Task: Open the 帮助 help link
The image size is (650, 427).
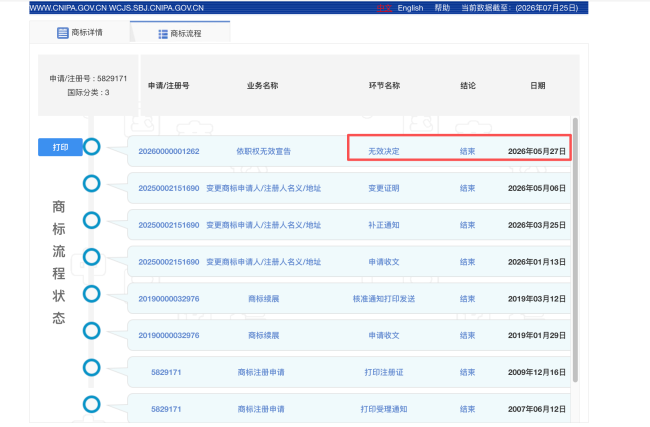Action: pyautogui.click(x=442, y=8)
